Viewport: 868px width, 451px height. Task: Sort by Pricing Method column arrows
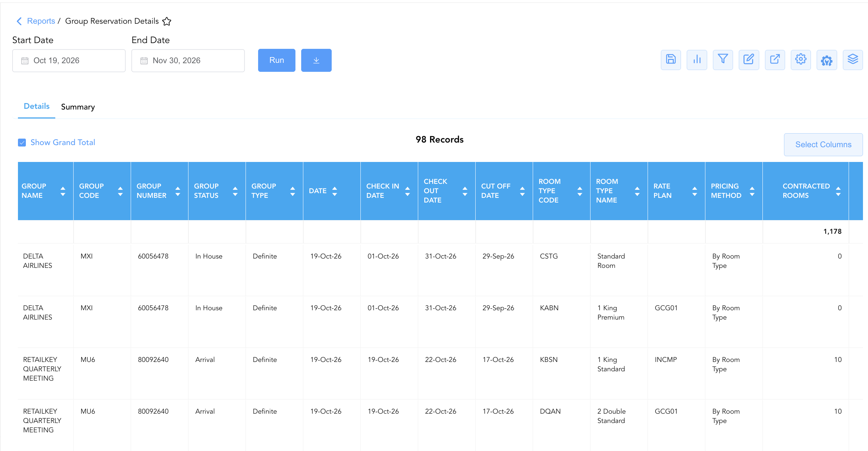(752, 191)
